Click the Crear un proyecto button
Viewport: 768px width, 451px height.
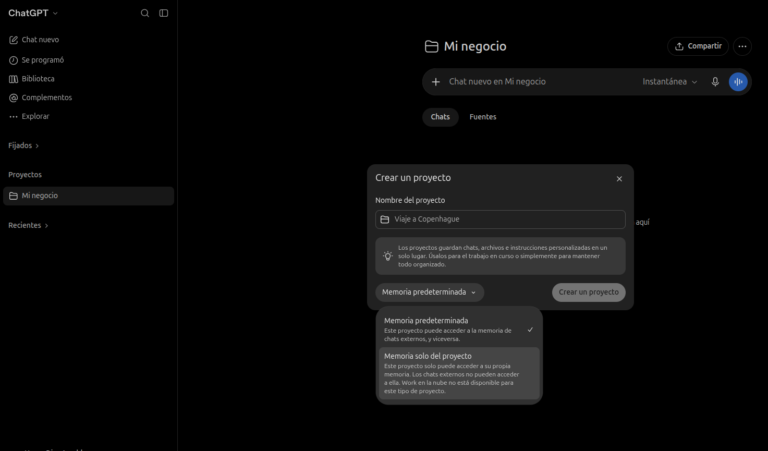pyautogui.click(x=589, y=292)
